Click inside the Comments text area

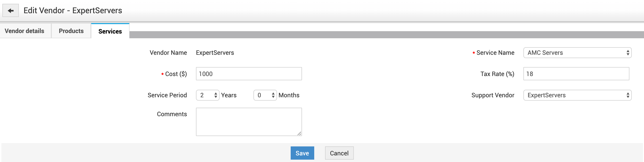pyautogui.click(x=249, y=122)
